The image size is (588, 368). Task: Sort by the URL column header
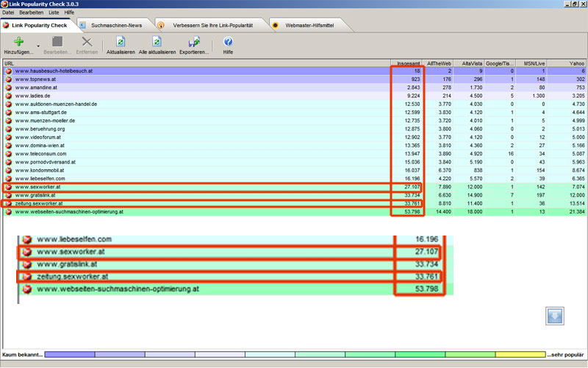click(197, 63)
